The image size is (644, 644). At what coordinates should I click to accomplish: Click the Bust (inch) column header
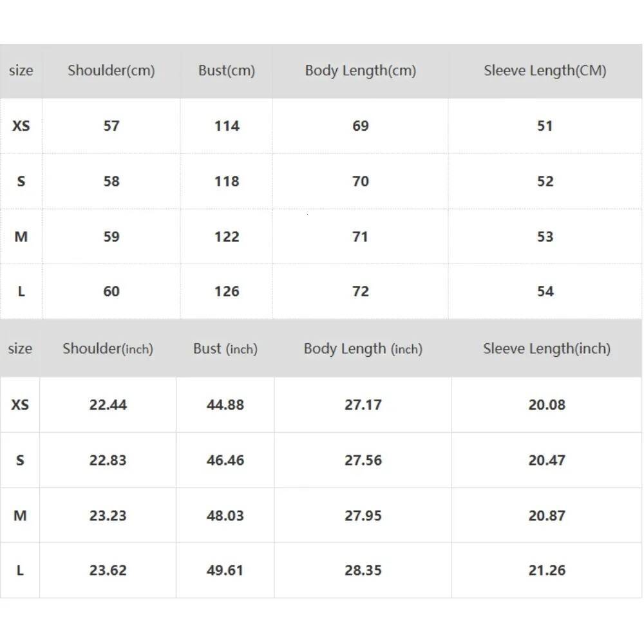click(x=225, y=349)
